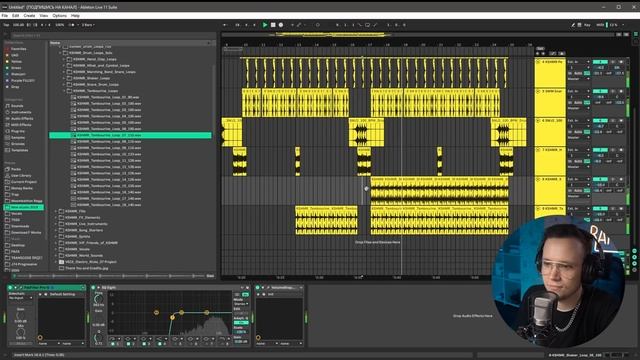Select highlighted KSHMR_Tambourine_Loop_07 file
Viewport: 640px width, 360px height.
(130, 135)
